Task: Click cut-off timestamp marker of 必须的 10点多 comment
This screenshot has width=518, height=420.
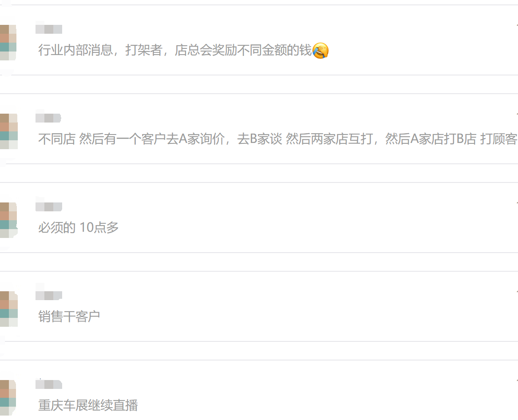Action: click(517, 203)
